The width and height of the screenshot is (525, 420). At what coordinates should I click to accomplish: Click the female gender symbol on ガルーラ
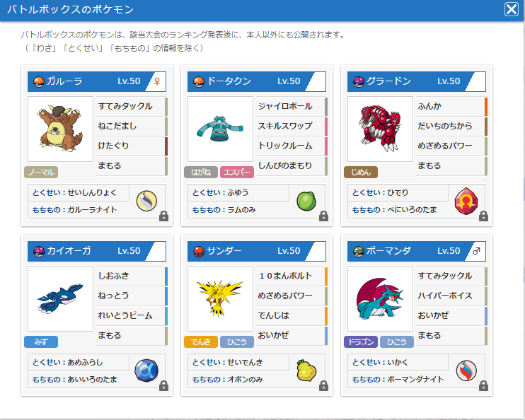pyautogui.click(x=156, y=81)
